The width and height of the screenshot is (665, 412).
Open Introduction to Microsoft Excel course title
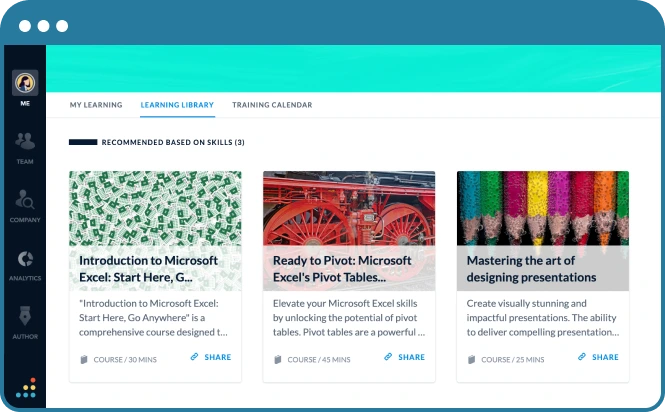tap(148, 269)
